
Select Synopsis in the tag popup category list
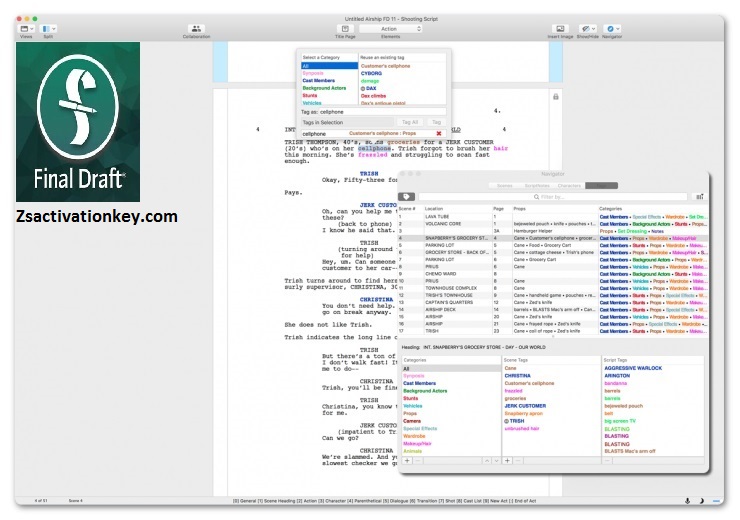(x=313, y=73)
